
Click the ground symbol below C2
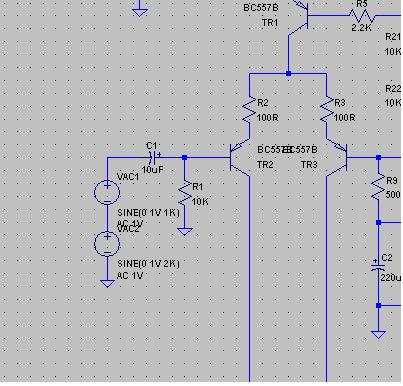point(378,335)
